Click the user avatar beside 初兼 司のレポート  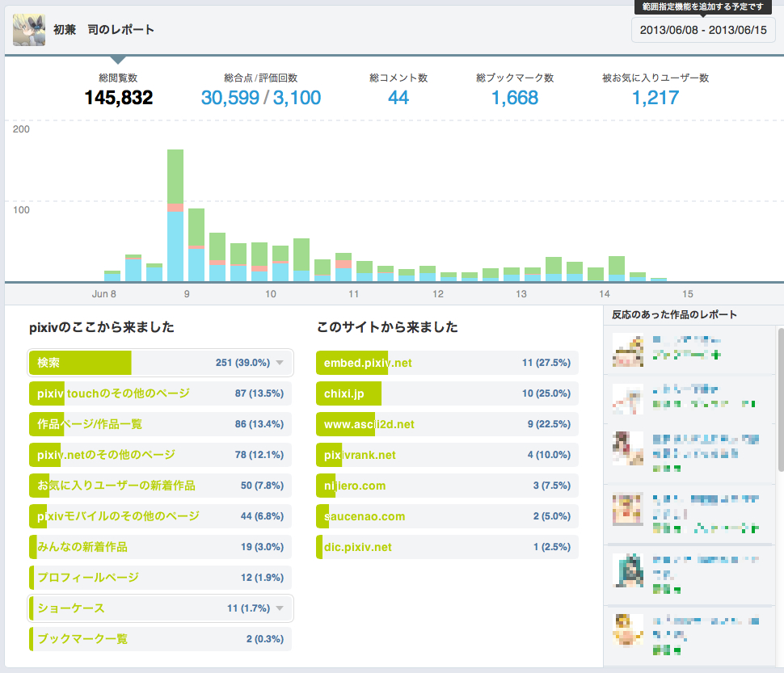[x=29, y=30]
